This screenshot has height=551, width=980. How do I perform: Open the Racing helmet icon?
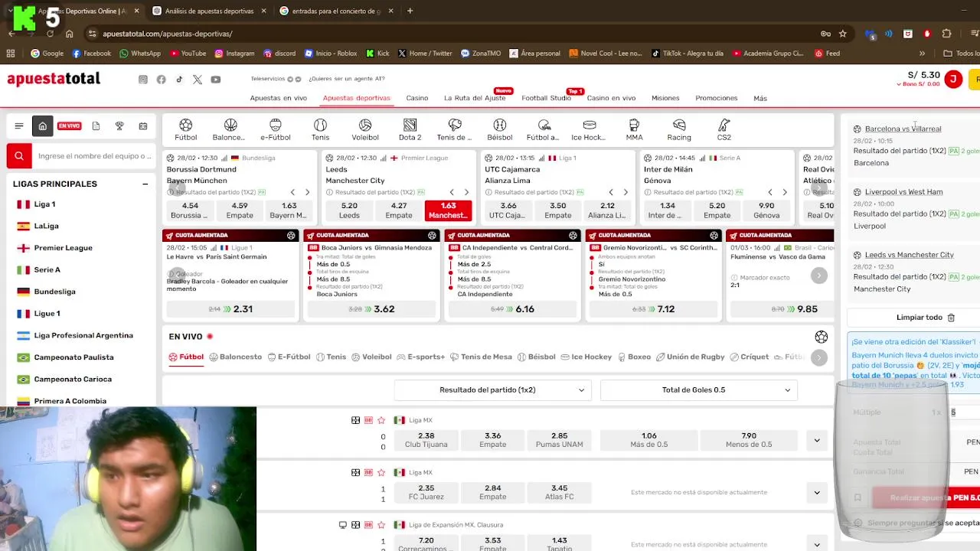pyautogui.click(x=679, y=129)
